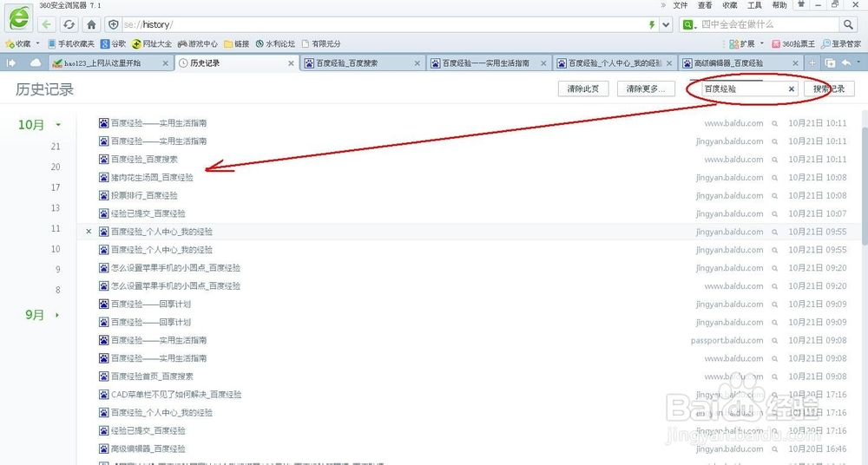Open the 链接 bookmark folder
The image size is (868, 465).
[x=236, y=43]
